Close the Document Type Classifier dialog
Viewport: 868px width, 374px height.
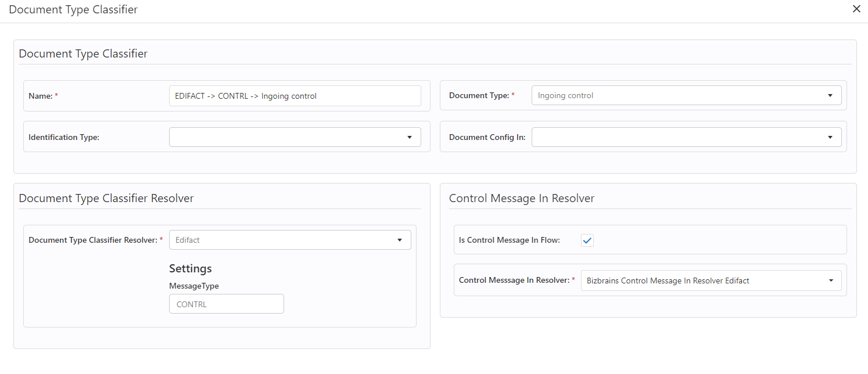[856, 9]
